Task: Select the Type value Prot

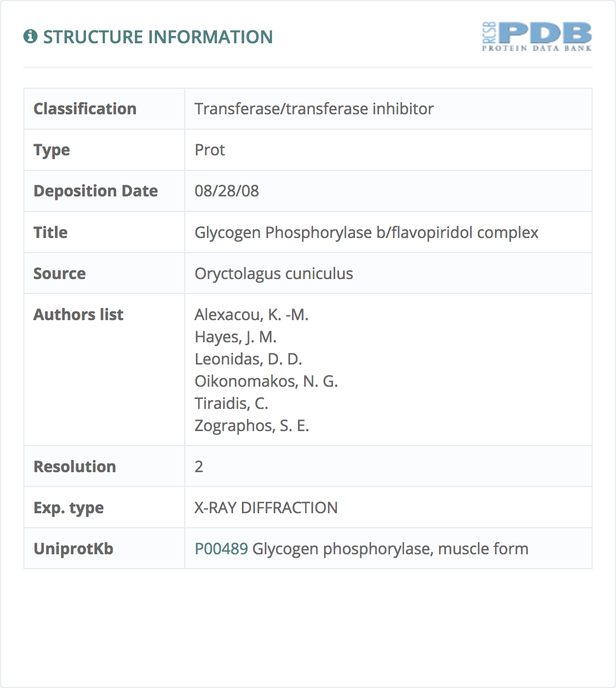Action: (210, 150)
